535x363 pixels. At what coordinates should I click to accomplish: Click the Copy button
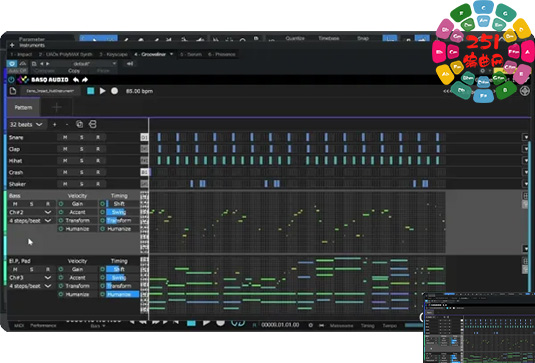[x=74, y=71]
